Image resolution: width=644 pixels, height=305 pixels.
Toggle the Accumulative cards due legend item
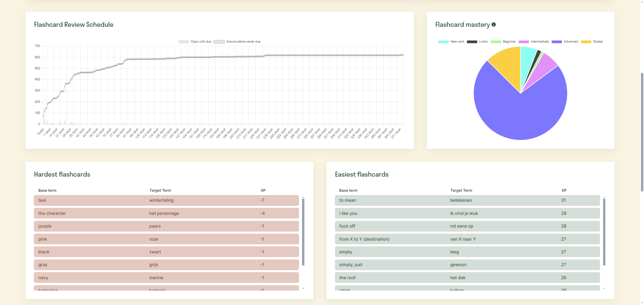[x=237, y=42]
